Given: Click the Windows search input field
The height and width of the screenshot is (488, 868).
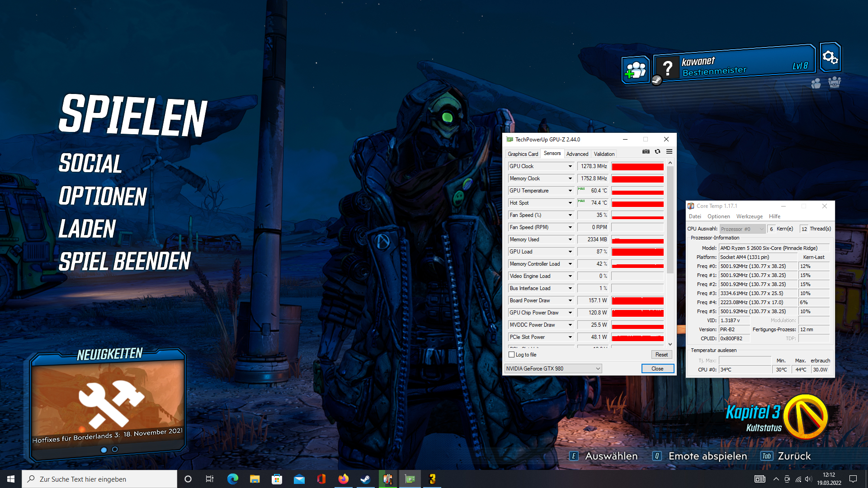Looking at the screenshot, I should tap(99, 479).
